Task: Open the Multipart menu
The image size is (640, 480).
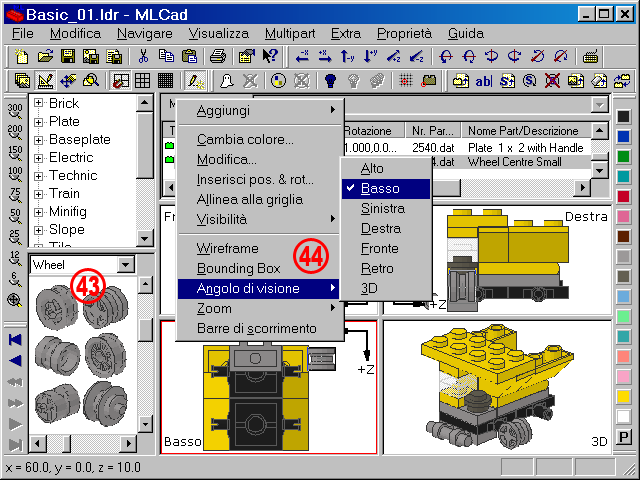Action: (x=290, y=33)
